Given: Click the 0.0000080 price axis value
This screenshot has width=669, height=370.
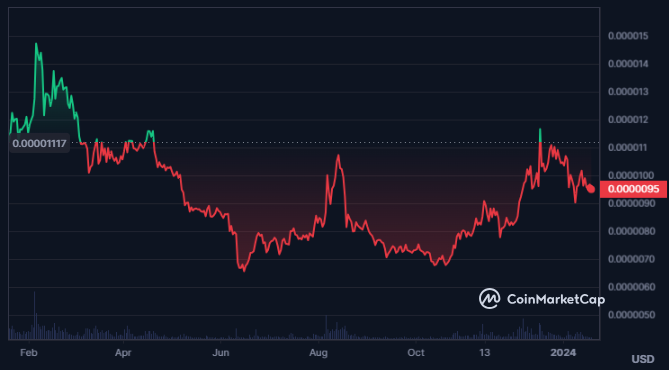Looking at the screenshot, I should point(631,231).
